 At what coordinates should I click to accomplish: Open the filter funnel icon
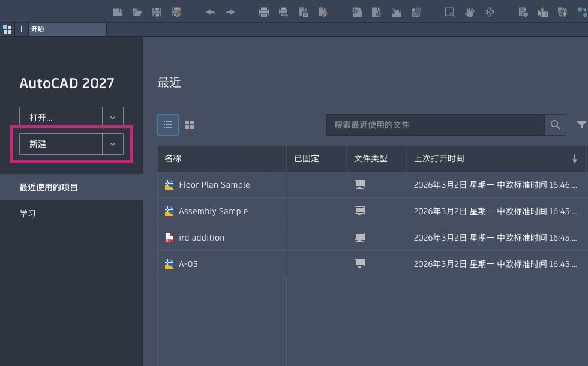coord(581,125)
